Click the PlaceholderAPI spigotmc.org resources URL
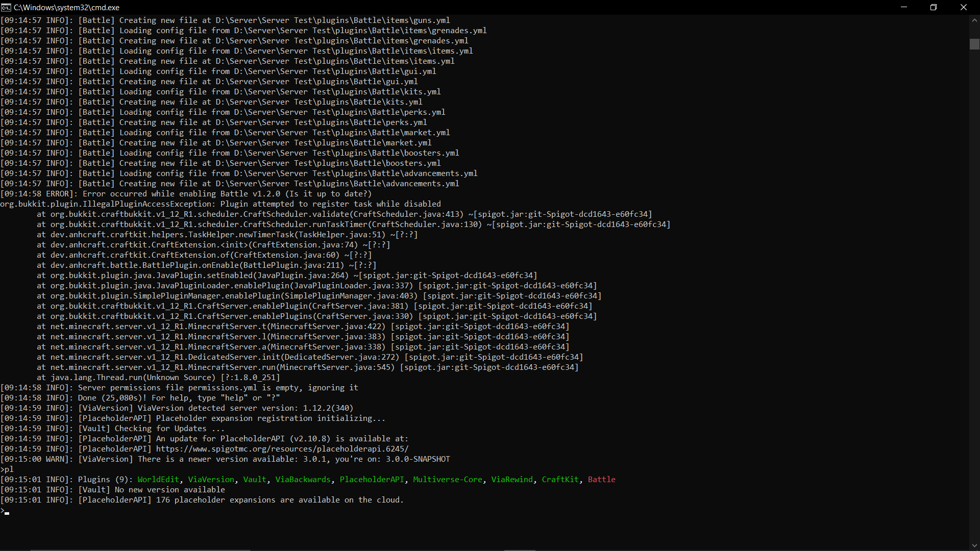Image resolution: width=980 pixels, height=551 pixels. [282, 449]
